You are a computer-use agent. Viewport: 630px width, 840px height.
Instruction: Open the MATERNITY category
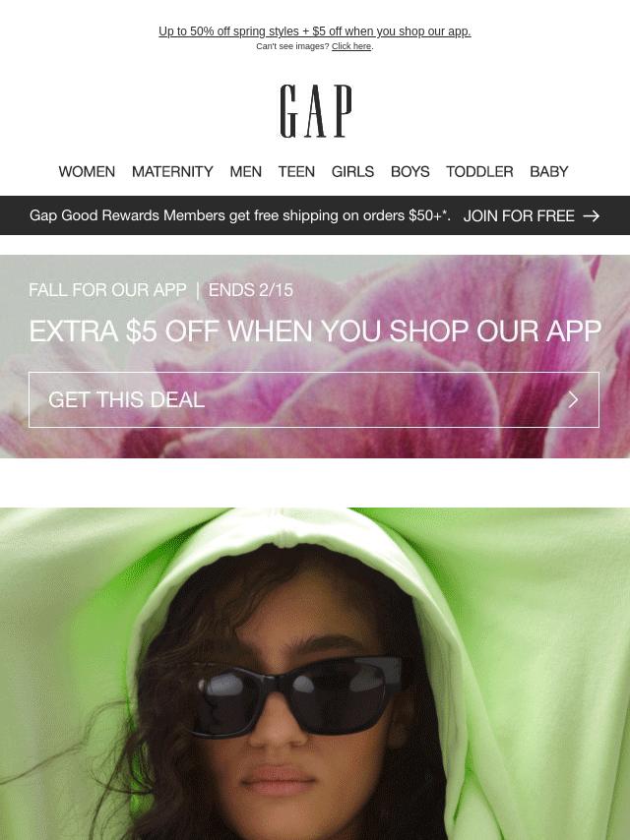click(172, 171)
